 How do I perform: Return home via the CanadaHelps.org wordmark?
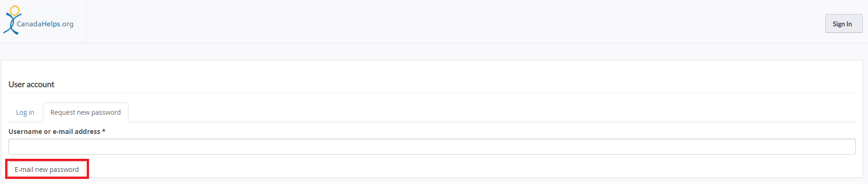point(45,24)
